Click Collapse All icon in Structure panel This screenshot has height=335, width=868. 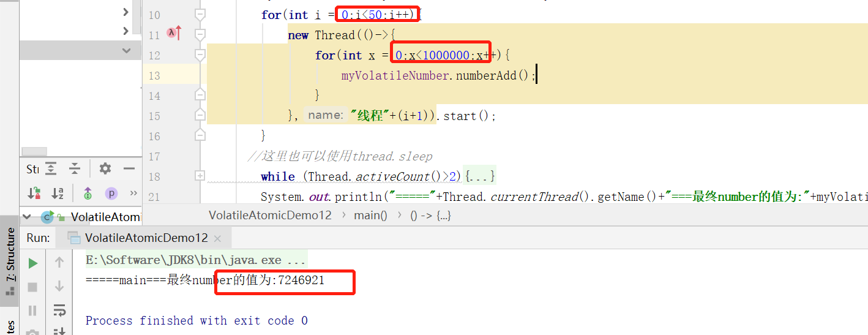(x=74, y=169)
